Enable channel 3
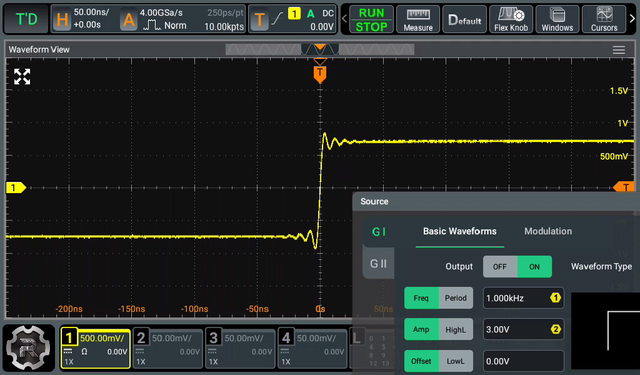Screen dimensions: 640x375 pyautogui.click(x=240, y=348)
